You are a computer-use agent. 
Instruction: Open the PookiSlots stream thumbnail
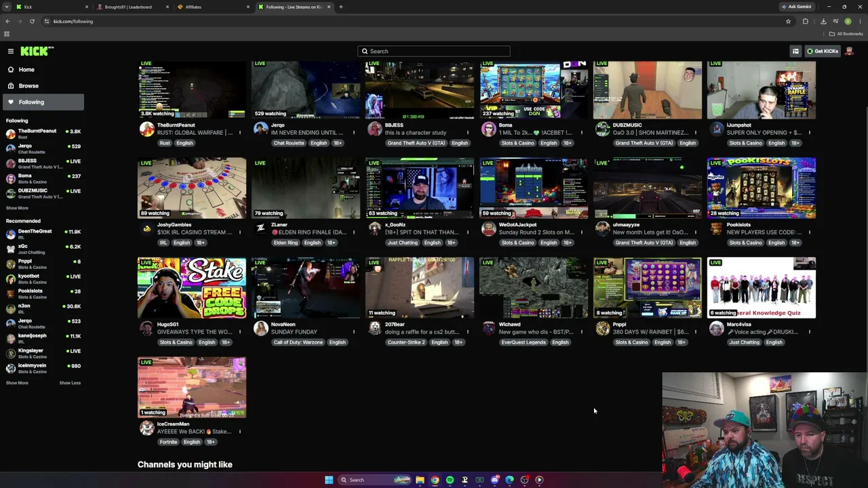tap(762, 188)
